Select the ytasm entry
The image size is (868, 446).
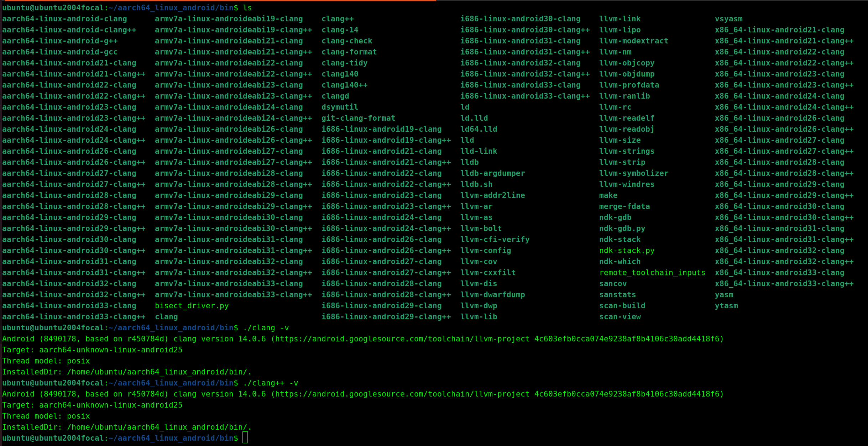click(726, 306)
